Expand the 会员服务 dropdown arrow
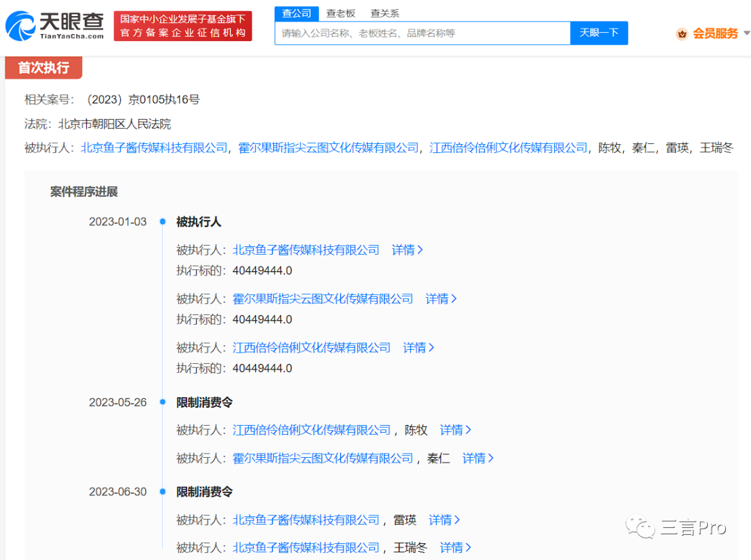The image size is (751, 560). [x=746, y=33]
